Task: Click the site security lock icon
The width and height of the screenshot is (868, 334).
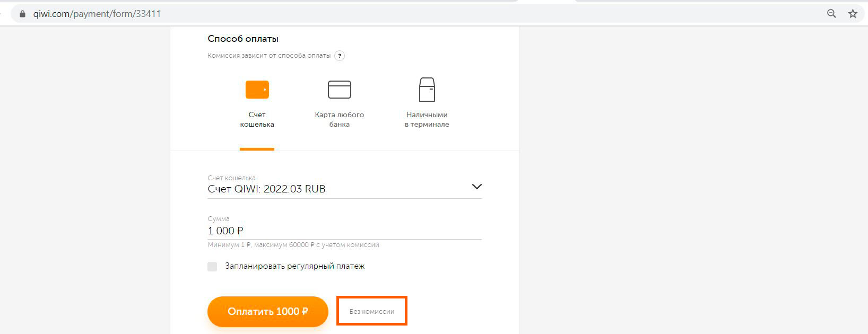Action: click(22, 14)
